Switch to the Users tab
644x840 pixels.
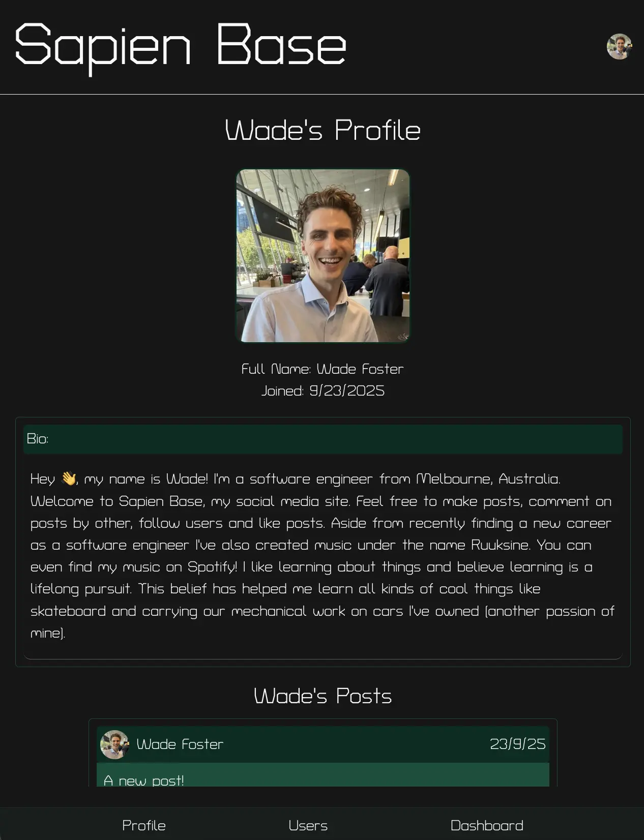coord(308,825)
